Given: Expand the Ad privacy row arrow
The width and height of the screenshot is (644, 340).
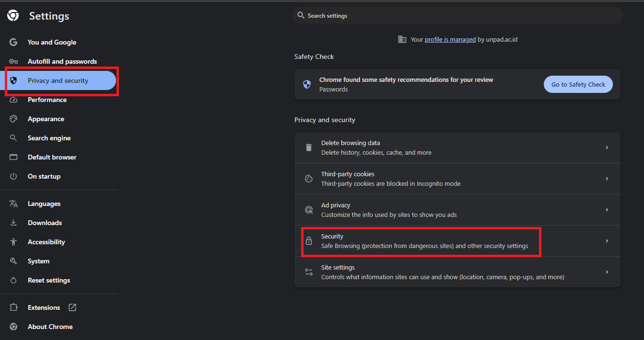Looking at the screenshot, I should pos(607,210).
